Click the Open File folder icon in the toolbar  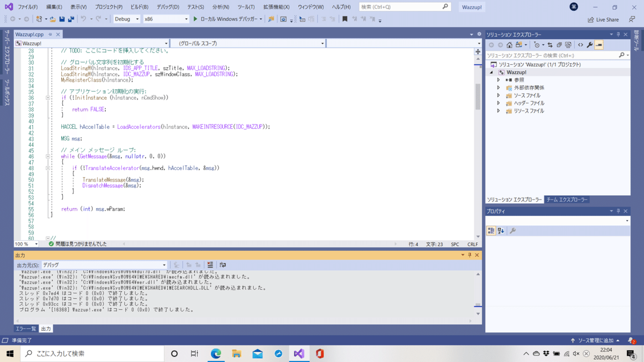coord(53,19)
